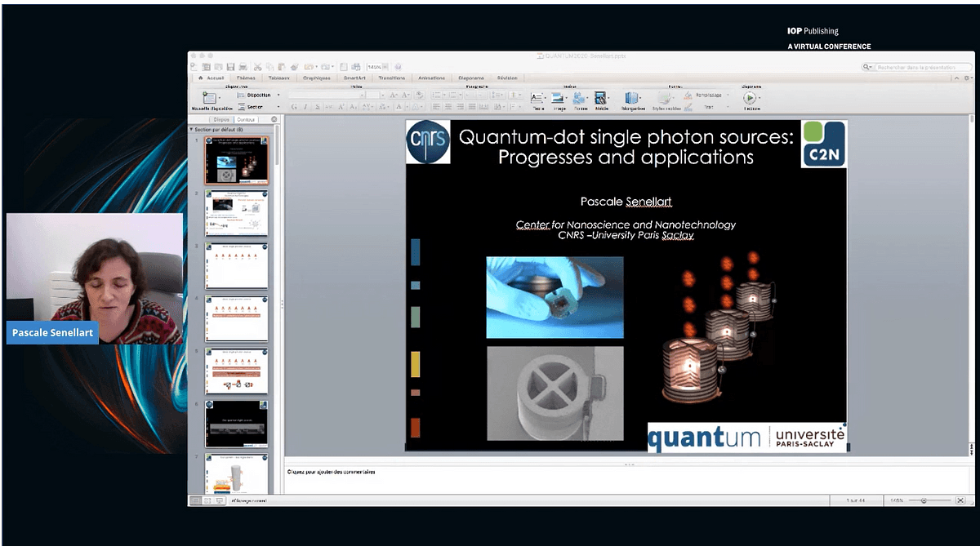Collapse the Section par défaut group
Viewport: 980px width, 551px height.
click(x=191, y=129)
